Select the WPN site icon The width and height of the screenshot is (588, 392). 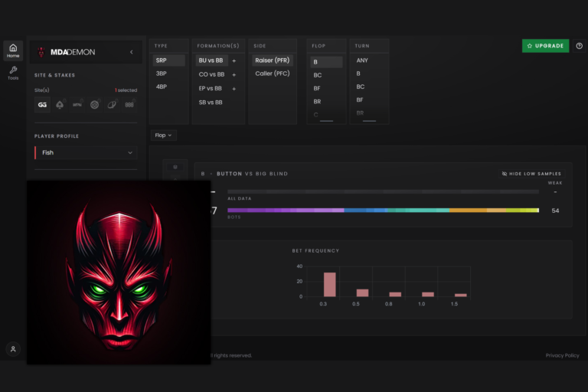[77, 105]
